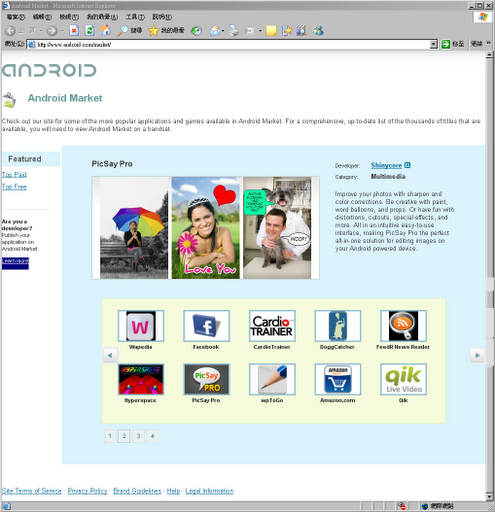Click the History icon in toolbar

coord(196,31)
